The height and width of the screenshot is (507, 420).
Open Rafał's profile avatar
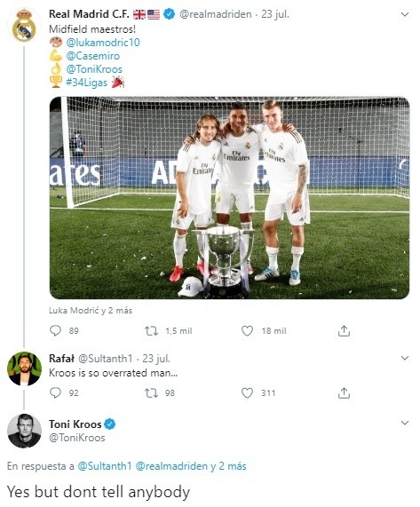(24, 368)
